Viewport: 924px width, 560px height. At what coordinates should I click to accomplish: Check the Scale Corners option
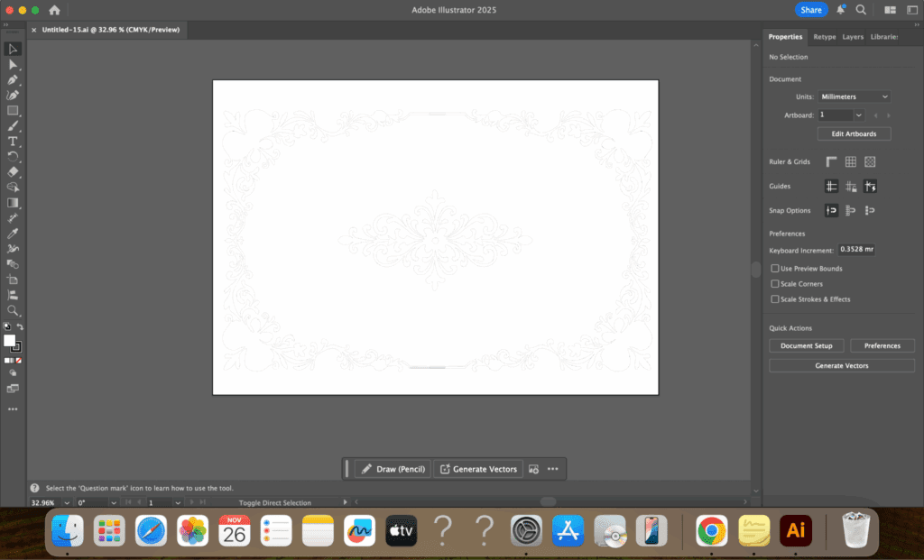[775, 284]
